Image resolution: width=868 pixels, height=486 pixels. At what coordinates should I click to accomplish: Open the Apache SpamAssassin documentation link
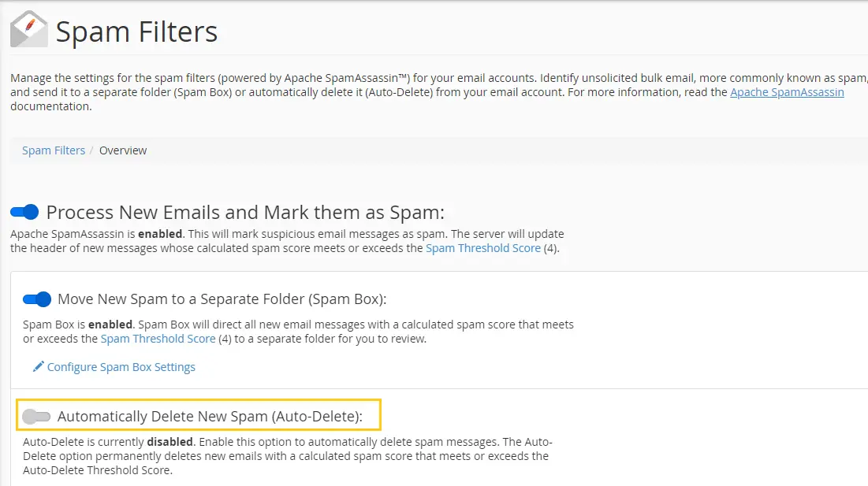pyautogui.click(x=787, y=92)
